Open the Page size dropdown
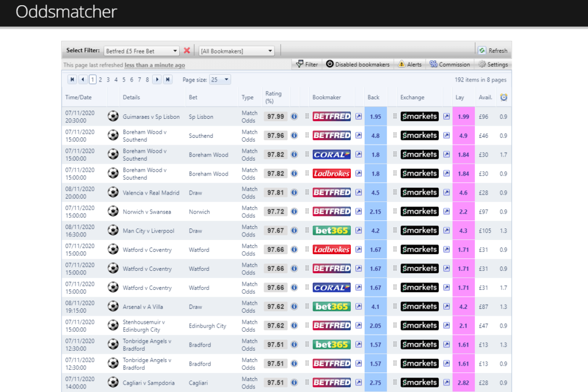 pyautogui.click(x=220, y=79)
